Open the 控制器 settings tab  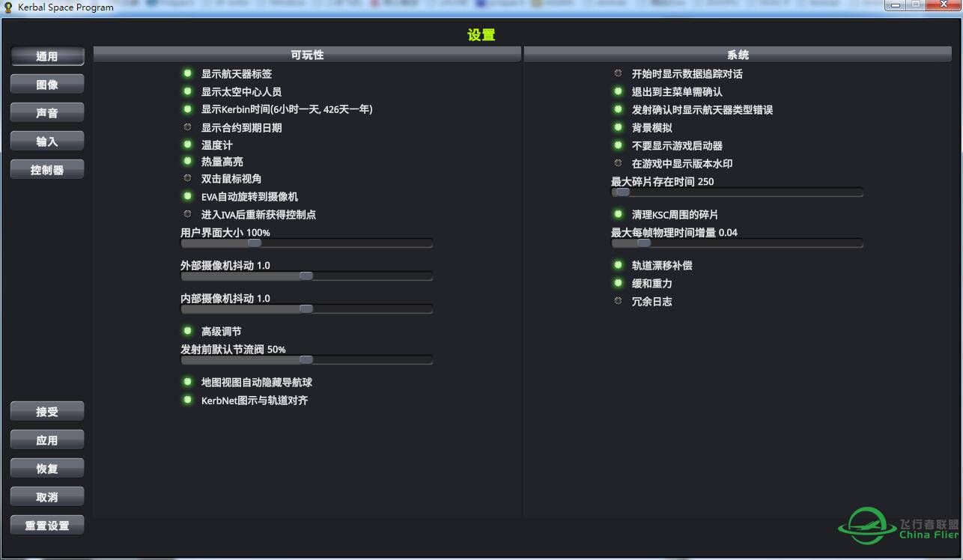47,170
